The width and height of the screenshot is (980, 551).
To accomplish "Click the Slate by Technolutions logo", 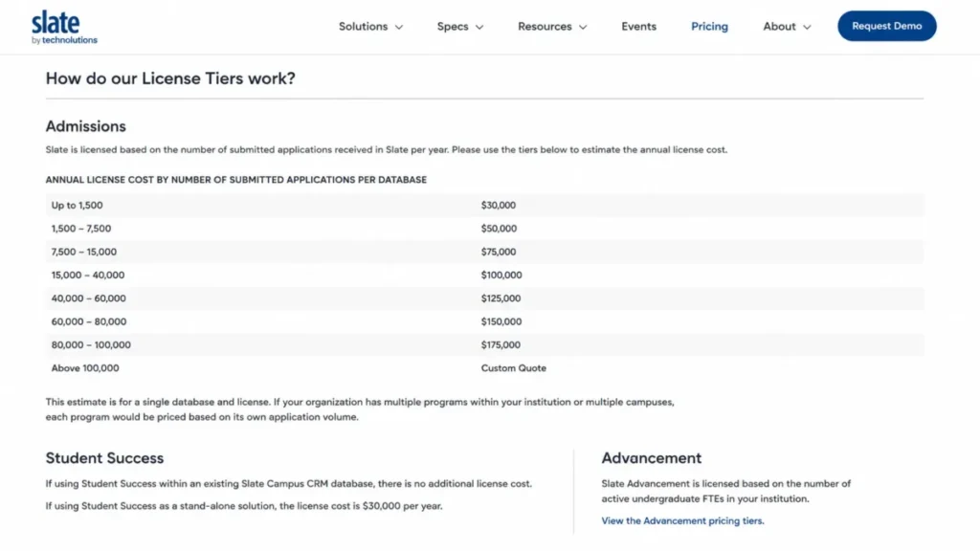I will click(x=64, y=28).
